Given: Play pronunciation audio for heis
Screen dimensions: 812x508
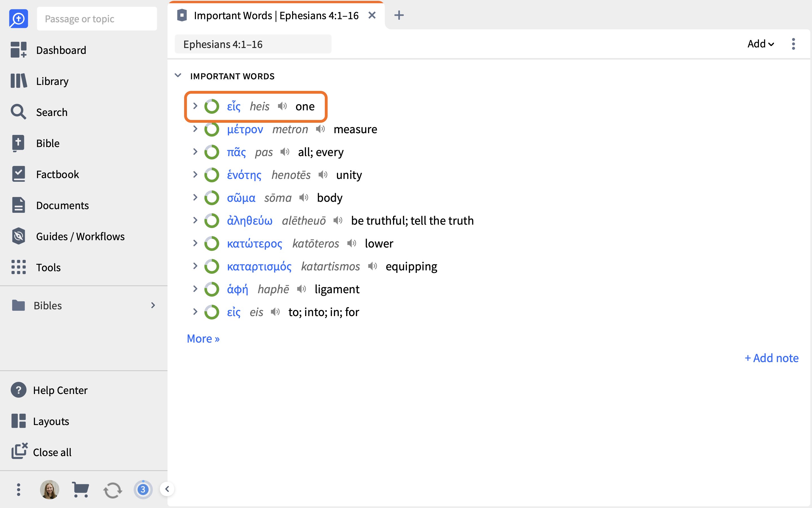Looking at the screenshot, I should pos(282,106).
